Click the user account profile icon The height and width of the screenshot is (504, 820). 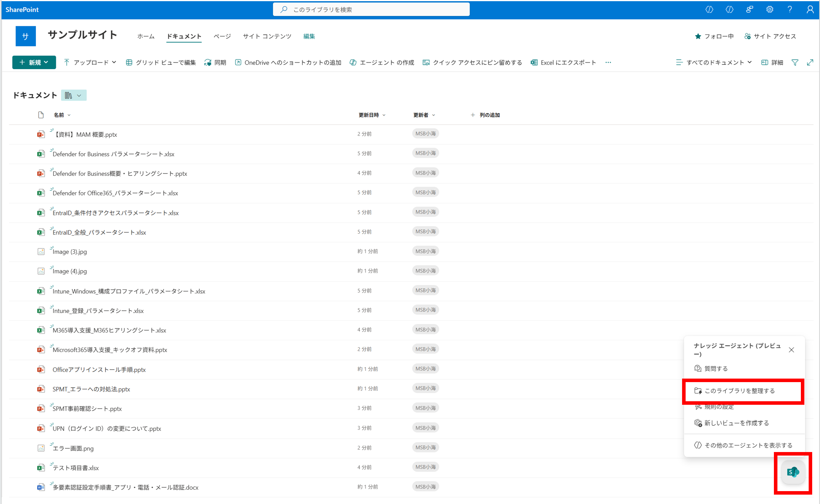(810, 9)
